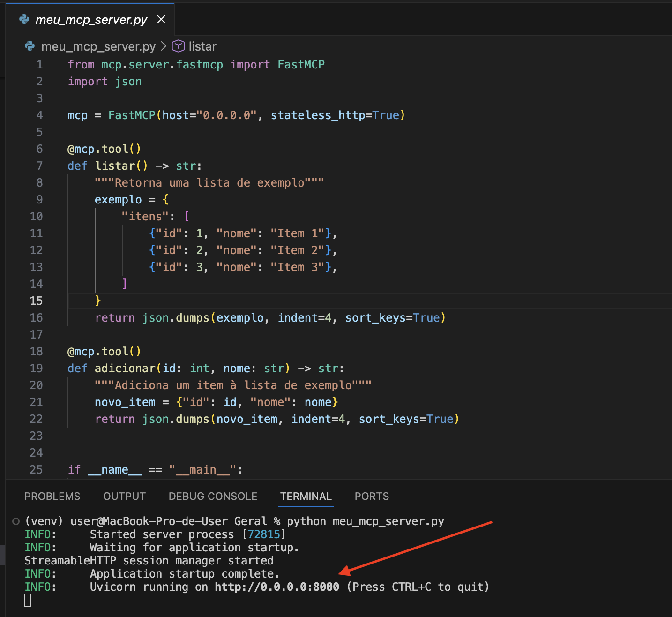Click '(Press CTRL+C to quit)' in terminal

[418, 587]
